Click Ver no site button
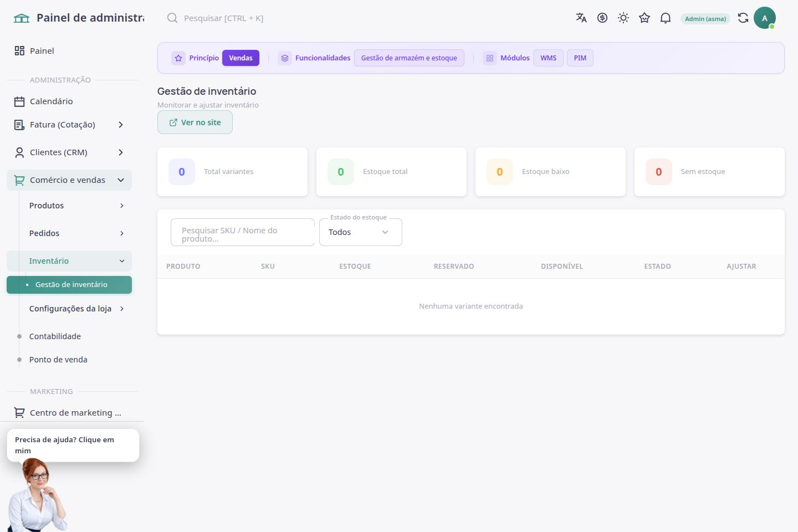 click(195, 122)
